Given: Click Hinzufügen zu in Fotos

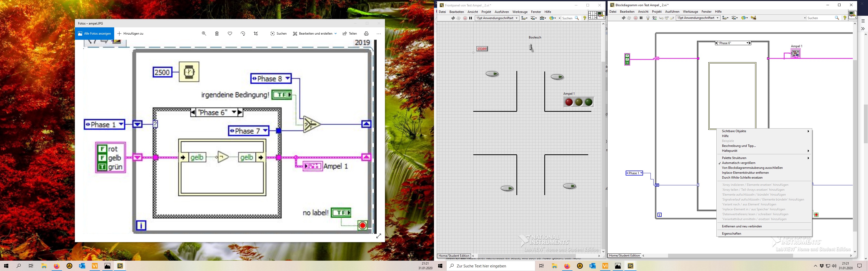Looking at the screenshot, I should 130,34.
